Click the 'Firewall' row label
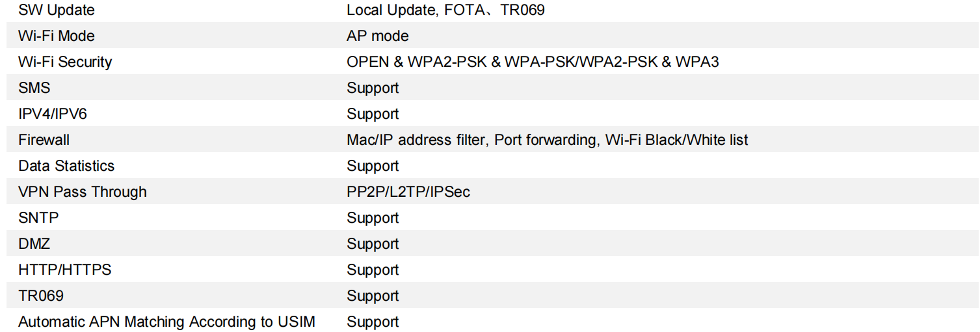980x332 pixels. 44,140
